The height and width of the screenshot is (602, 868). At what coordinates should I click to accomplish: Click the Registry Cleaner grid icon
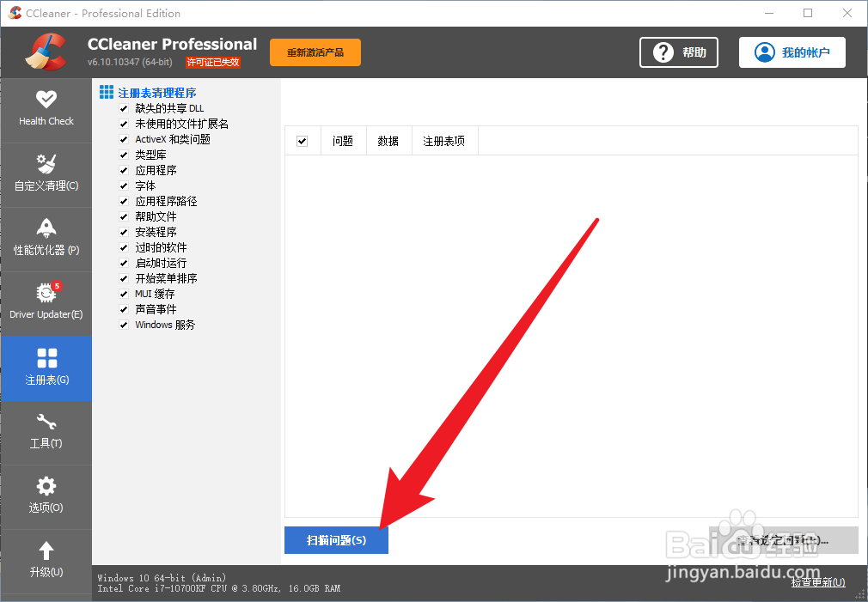tap(107, 92)
